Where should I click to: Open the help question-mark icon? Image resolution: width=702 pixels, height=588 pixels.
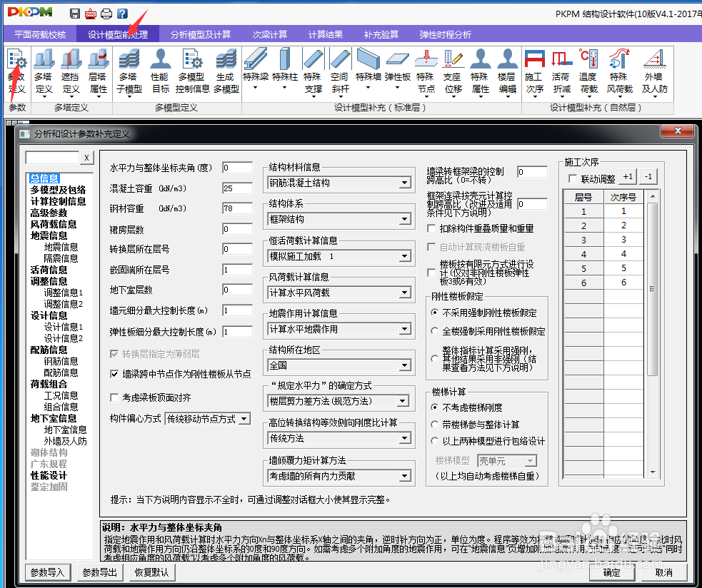point(122,14)
